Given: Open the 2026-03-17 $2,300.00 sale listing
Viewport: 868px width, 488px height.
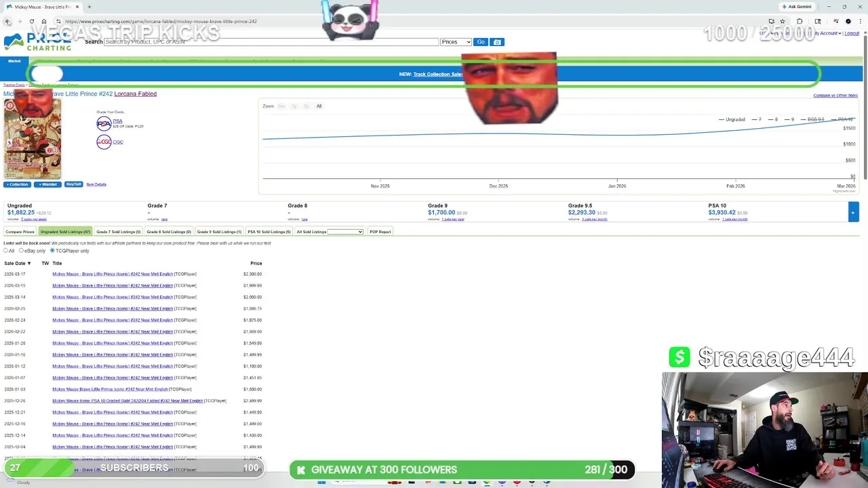Looking at the screenshot, I should (x=113, y=274).
